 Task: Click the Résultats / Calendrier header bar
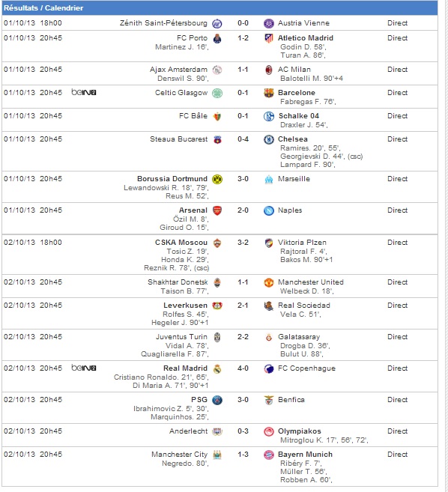(220, 7)
